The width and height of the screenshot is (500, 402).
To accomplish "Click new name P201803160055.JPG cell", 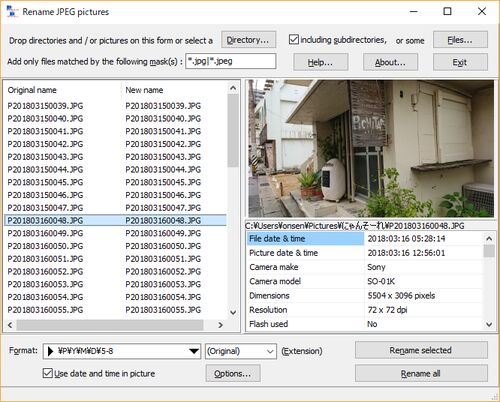I will click(x=163, y=310).
